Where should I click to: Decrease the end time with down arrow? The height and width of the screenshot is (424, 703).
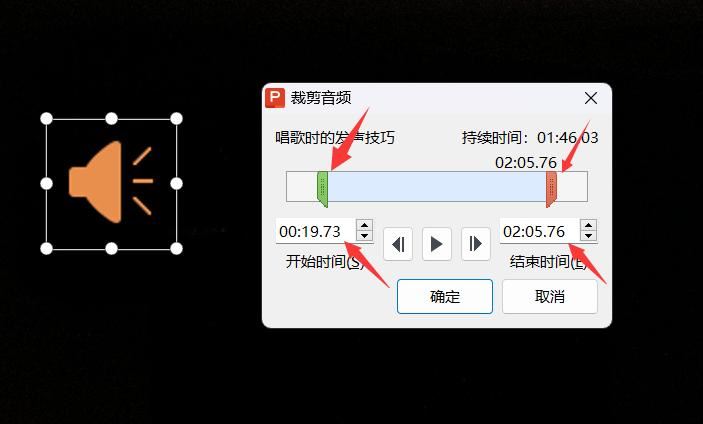pyautogui.click(x=588, y=236)
